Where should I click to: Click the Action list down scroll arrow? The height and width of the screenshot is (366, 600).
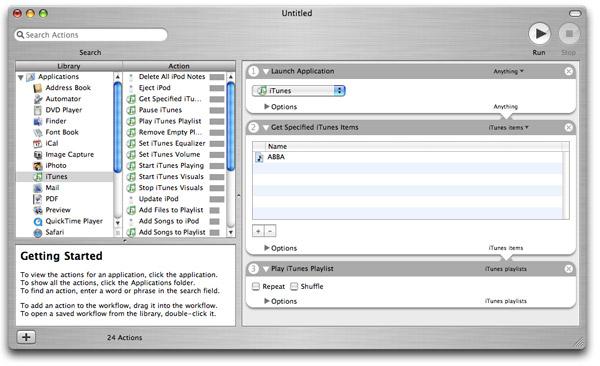coord(231,232)
